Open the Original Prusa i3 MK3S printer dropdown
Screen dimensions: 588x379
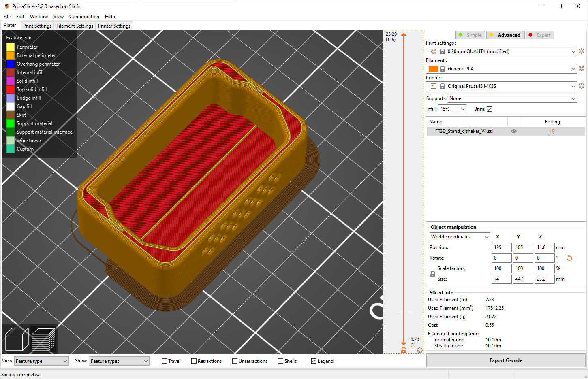[501, 86]
